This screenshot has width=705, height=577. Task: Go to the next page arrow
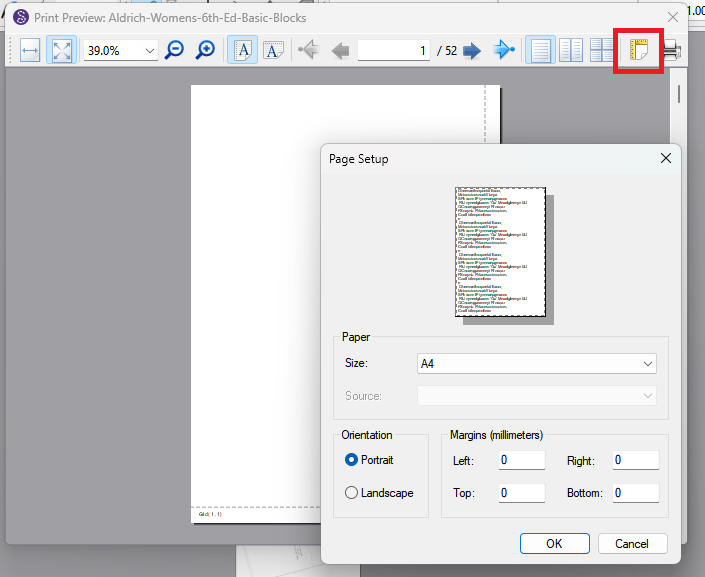click(472, 50)
